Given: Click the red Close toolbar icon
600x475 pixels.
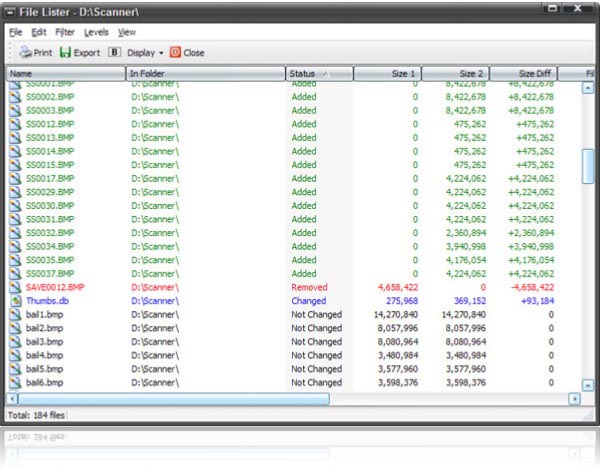Looking at the screenshot, I should pos(175,52).
